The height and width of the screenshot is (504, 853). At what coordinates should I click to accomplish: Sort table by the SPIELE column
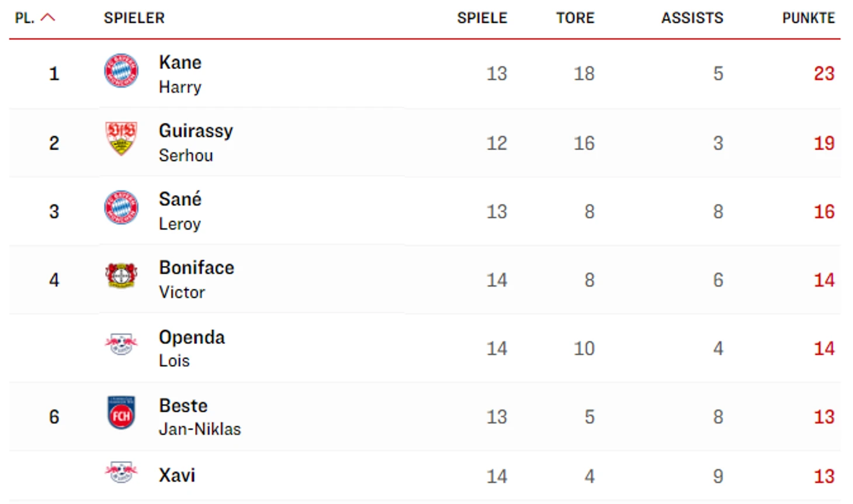pyautogui.click(x=481, y=18)
